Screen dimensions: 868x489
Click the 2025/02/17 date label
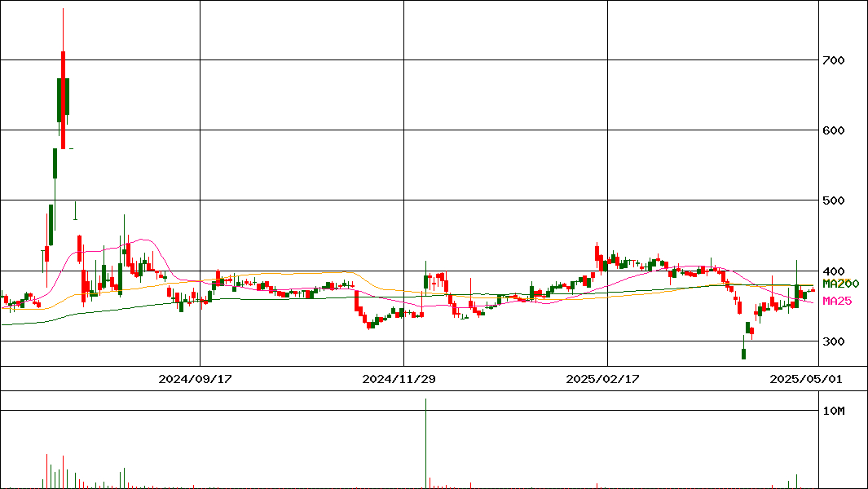tap(602, 379)
